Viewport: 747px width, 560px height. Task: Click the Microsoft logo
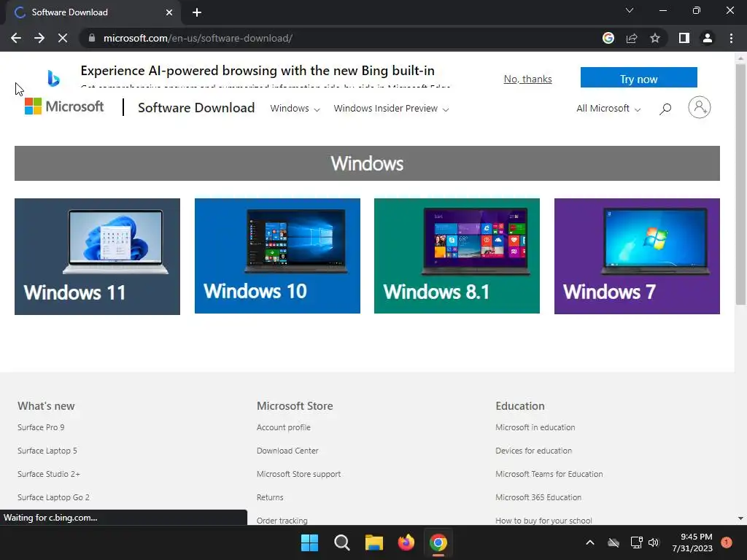64,106
